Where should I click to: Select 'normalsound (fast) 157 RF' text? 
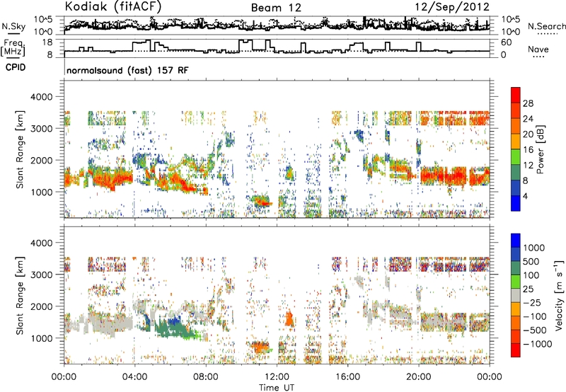click(x=127, y=70)
